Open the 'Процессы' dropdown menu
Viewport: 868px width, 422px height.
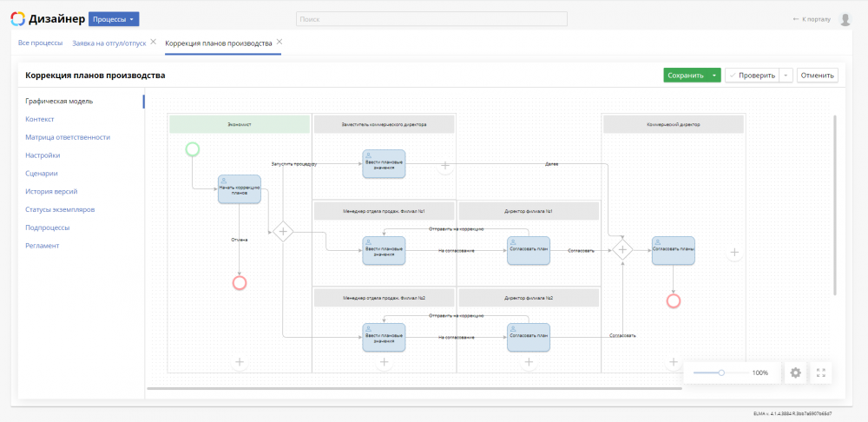pos(114,19)
